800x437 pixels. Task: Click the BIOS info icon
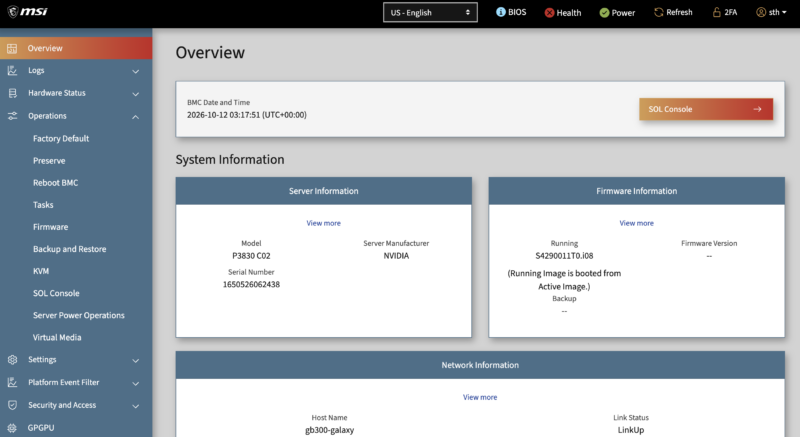tap(501, 12)
